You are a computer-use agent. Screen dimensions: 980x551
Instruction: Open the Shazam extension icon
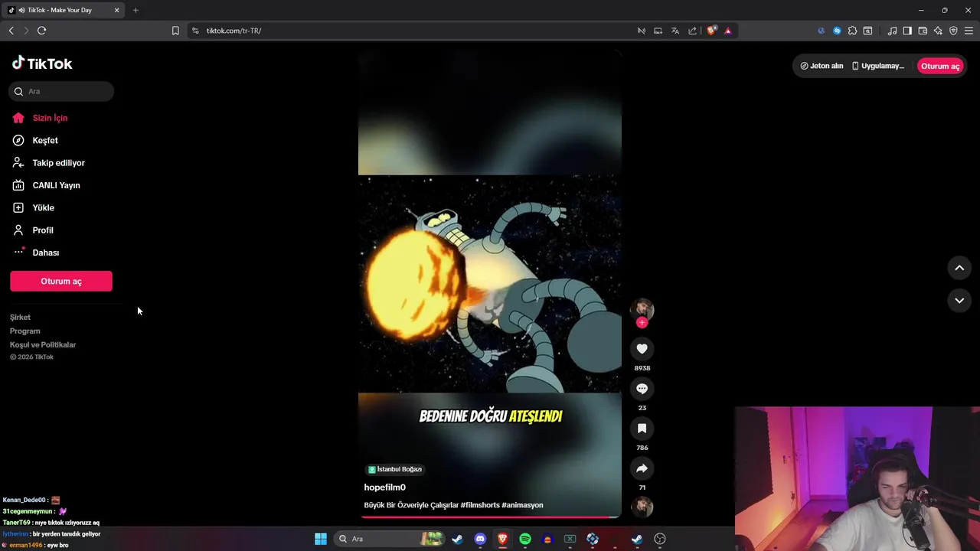tap(837, 31)
